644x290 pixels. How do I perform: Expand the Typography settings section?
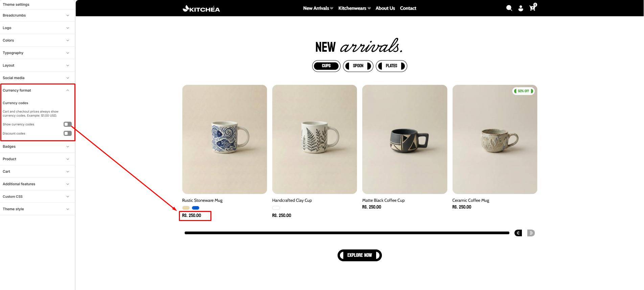point(37,53)
